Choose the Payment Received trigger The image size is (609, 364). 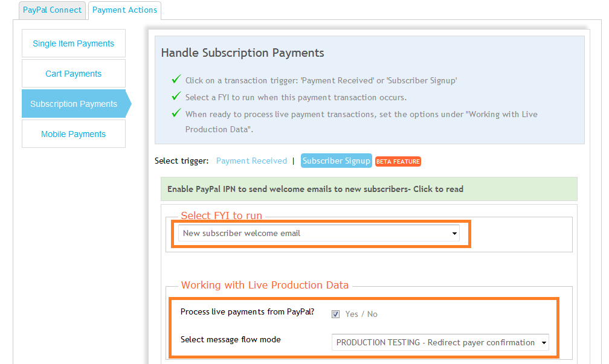point(251,161)
